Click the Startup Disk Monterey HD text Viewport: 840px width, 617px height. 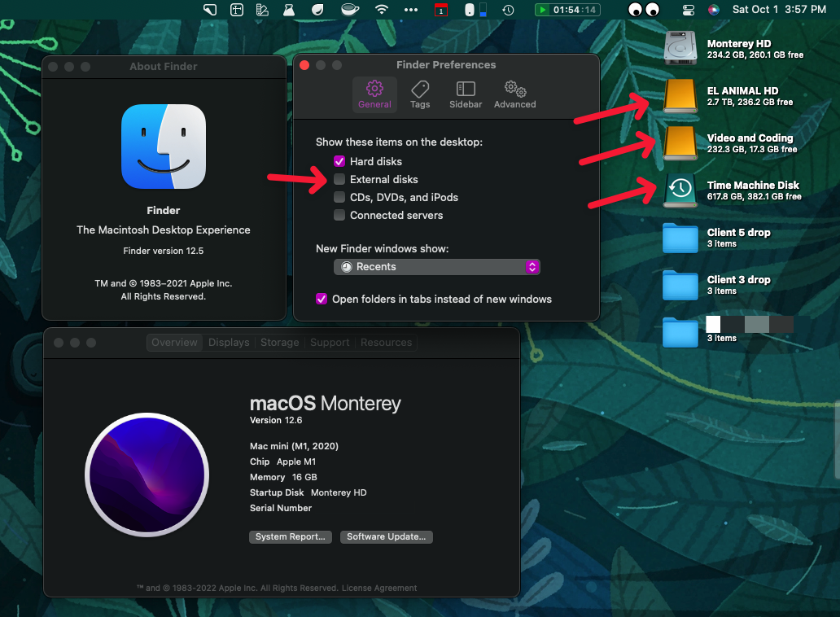pos(308,492)
